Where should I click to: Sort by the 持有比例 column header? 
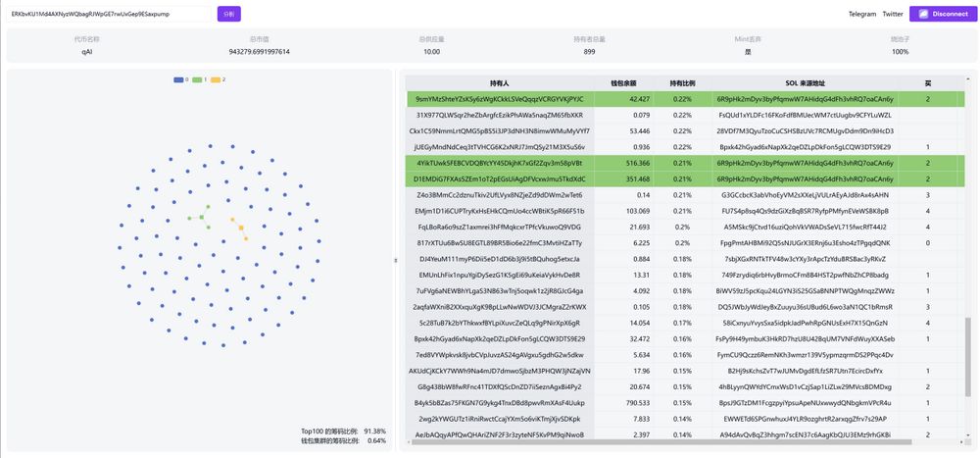pyautogui.click(x=682, y=82)
